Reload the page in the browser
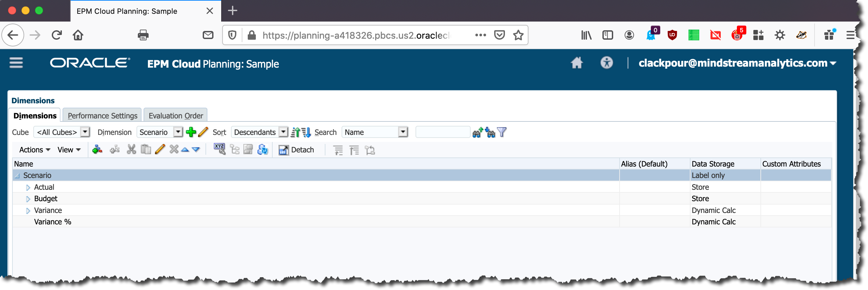 pos(56,35)
